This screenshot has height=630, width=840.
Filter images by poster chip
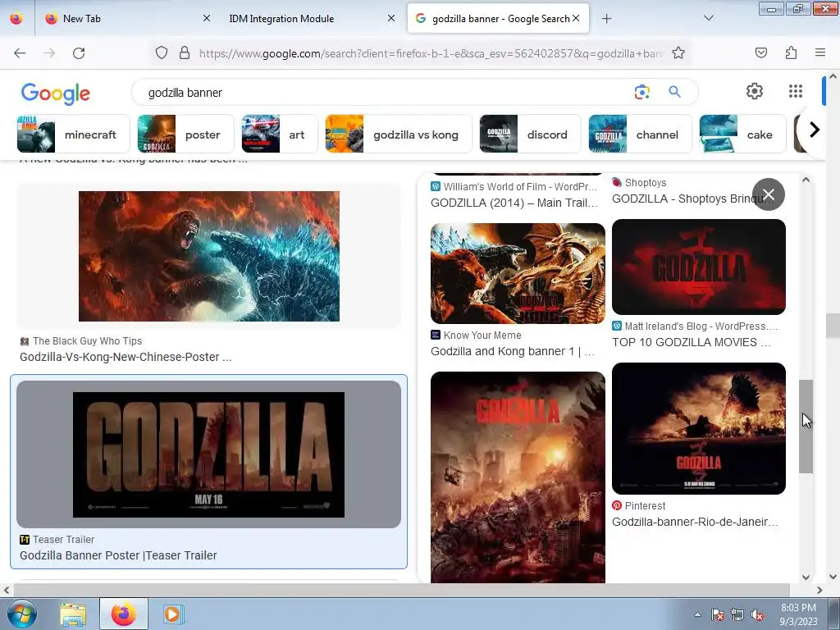pos(185,134)
